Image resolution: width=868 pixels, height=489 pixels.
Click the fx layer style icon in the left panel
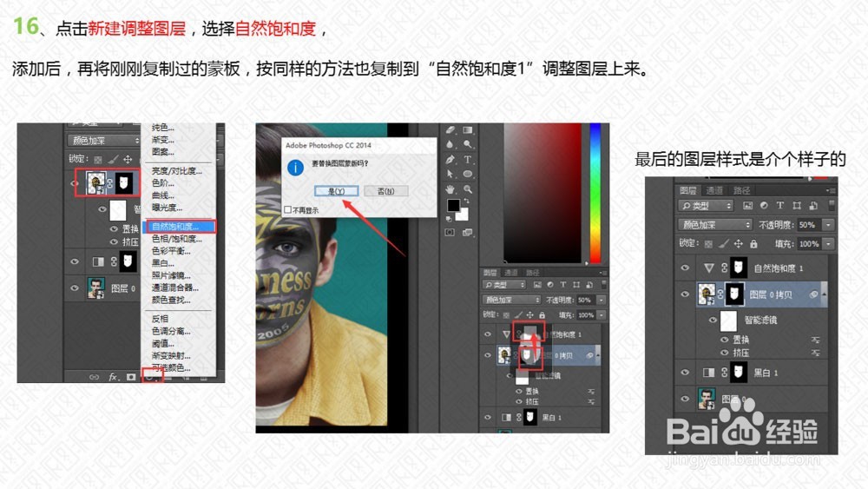point(113,377)
